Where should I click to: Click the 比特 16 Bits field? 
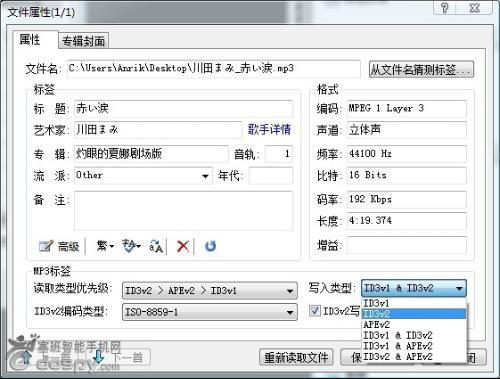click(x=406, y=176)
